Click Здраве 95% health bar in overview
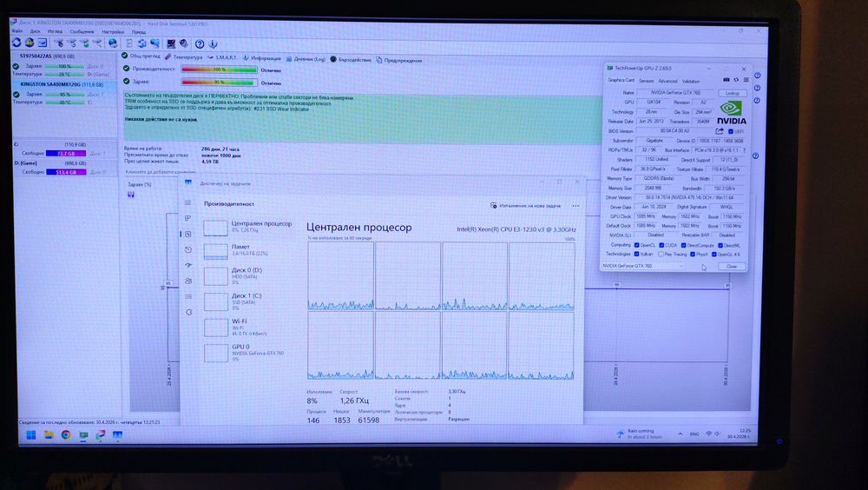868x490 pixels. [220, 83]
